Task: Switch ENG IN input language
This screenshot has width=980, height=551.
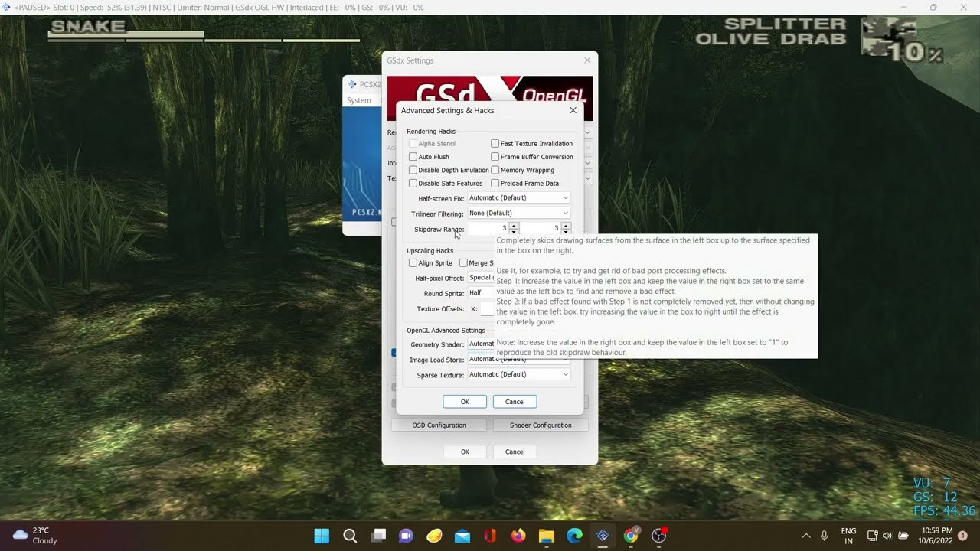Action: click(848, 536)
